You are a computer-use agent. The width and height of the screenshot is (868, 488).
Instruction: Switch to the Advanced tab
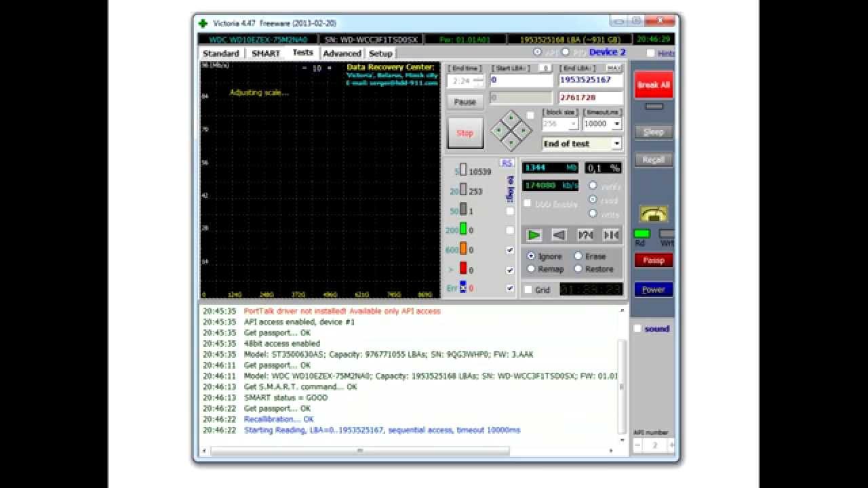tap(342, 54)
